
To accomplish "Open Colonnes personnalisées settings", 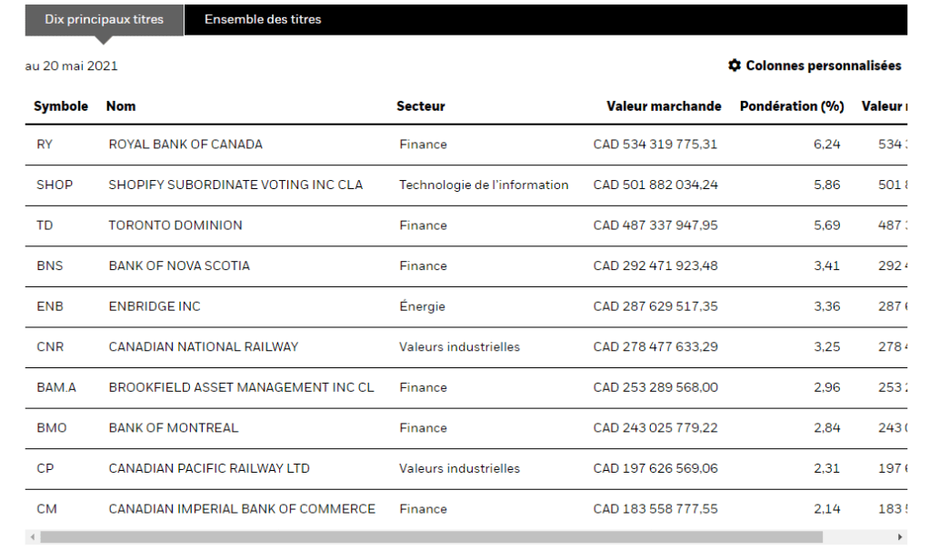I will (x=823, y=65).
